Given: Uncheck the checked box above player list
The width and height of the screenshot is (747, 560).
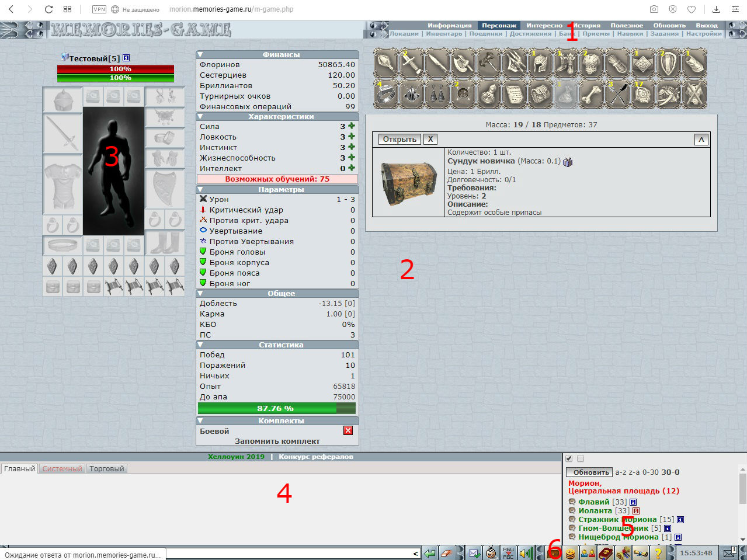Looking at the screenshot, I should 569,458.
